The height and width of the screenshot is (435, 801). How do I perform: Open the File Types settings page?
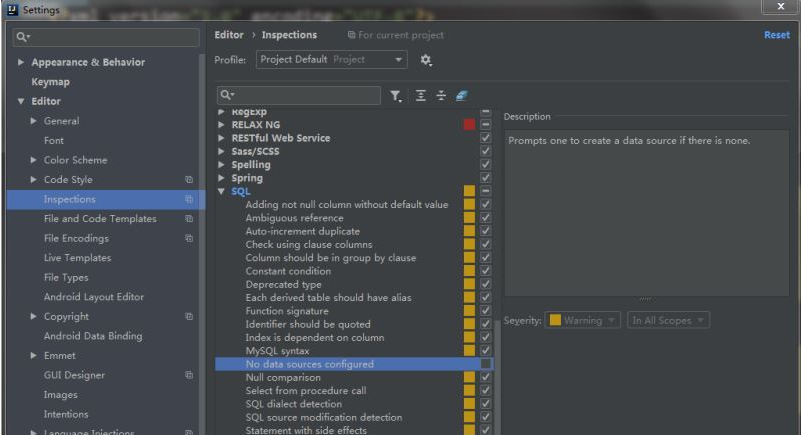(x=66, y=277)
